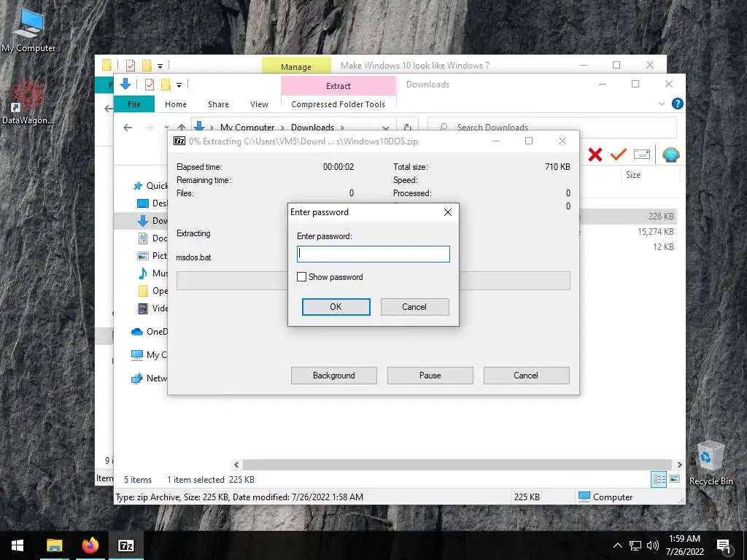This screenshot has height=560, width=747.
Task: Launch Firefox from taskbar
Action: [90, 545]
